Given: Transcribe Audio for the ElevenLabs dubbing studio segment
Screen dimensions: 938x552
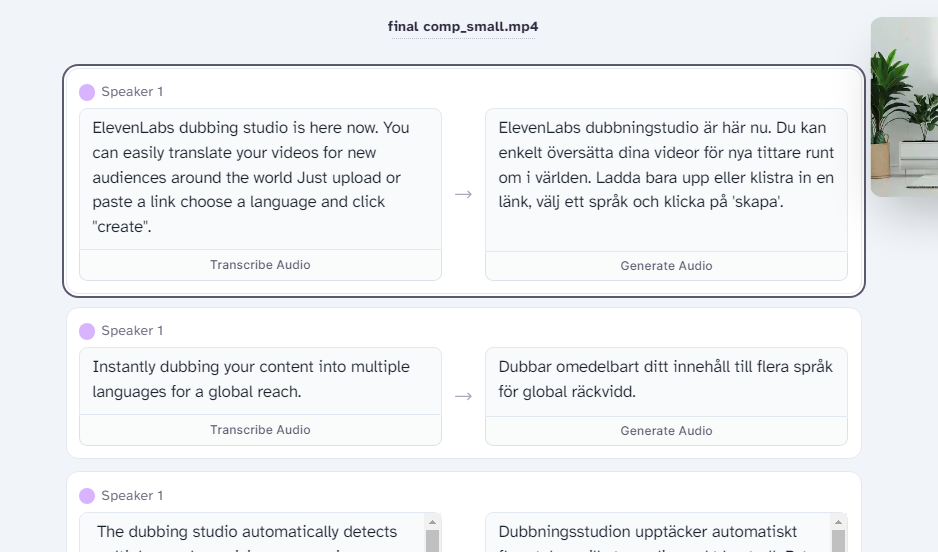Looking at the screenshot, I should pyautogui.click(x=260, y=265).
